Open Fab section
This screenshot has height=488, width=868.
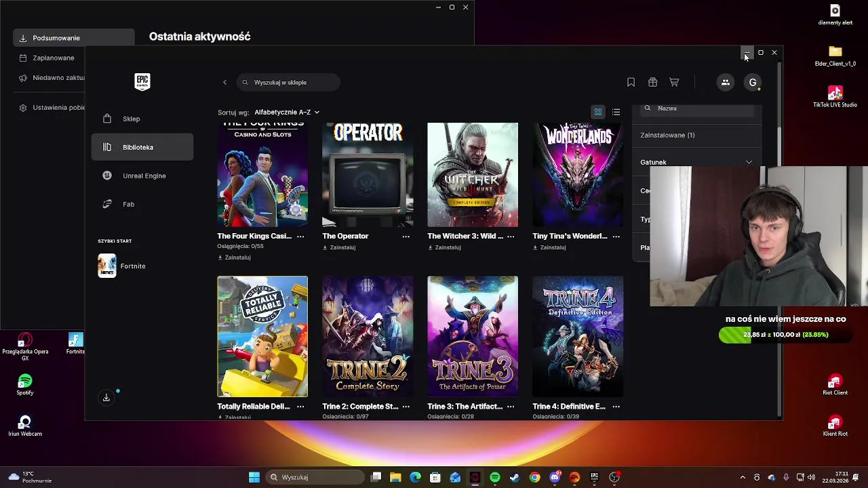(142, 204)
